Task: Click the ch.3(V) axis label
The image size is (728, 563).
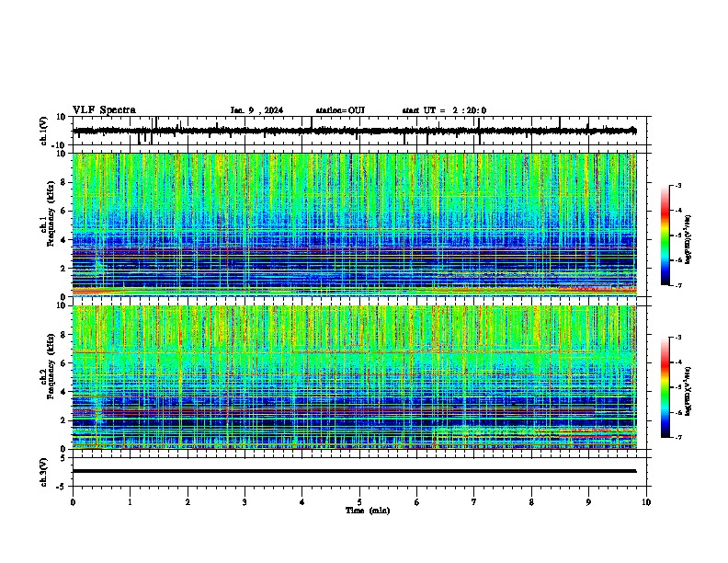Action: pyautogui.click(x=44, y=473)
